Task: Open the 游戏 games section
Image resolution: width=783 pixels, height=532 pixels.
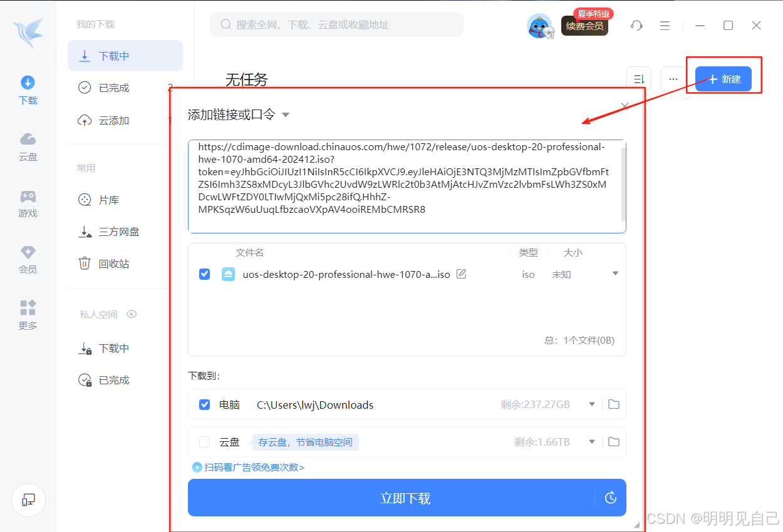Action: click(28, 203)
